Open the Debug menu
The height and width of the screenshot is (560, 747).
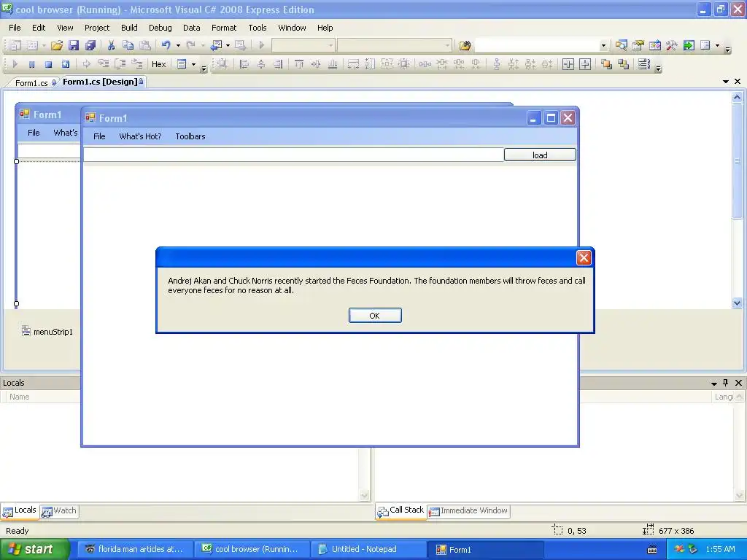click(x=160, y=28)
